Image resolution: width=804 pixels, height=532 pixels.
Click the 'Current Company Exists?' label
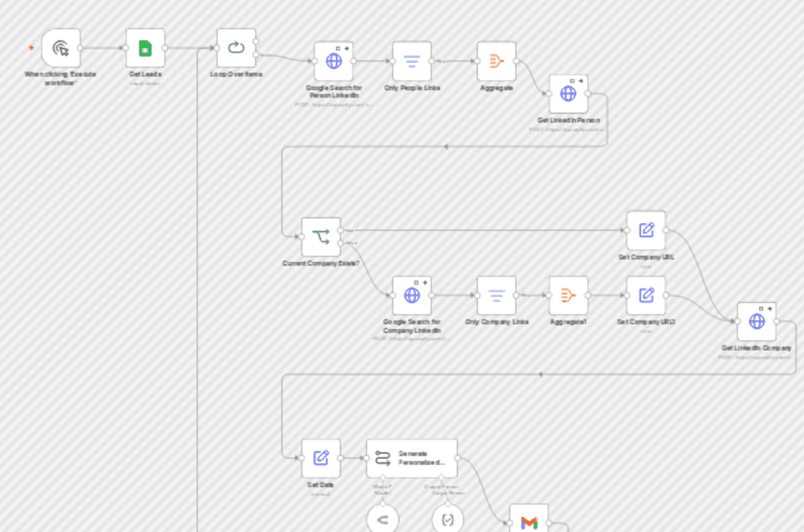(321, 263)
